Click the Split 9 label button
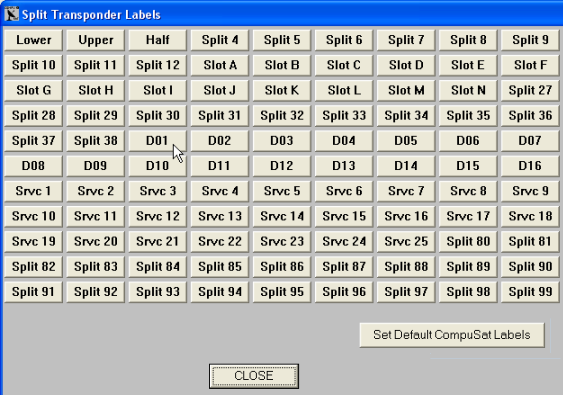The width and height of the screenshot is (563, 395). pos(530,40)
